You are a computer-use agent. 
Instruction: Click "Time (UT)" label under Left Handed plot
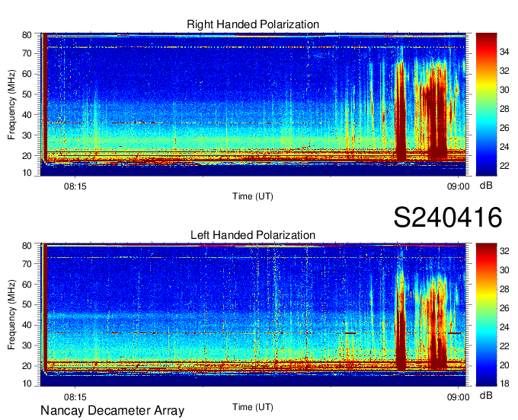point(253,407)
